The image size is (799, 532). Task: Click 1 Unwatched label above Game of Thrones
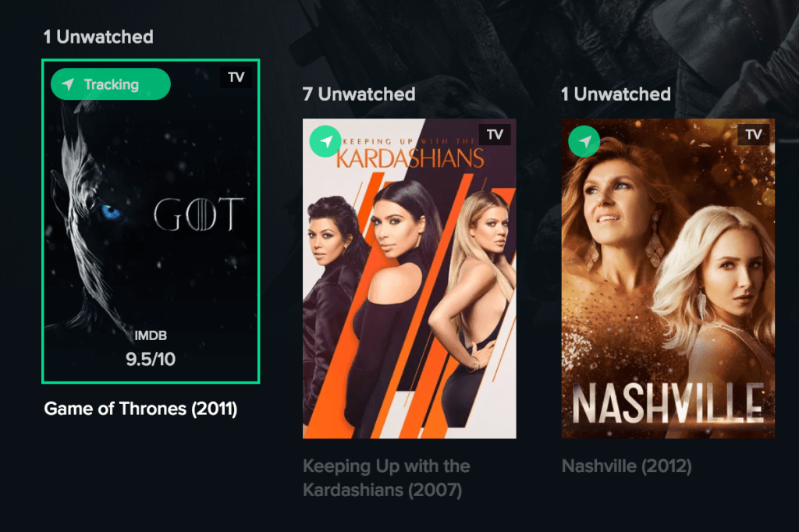coord(98,37)
